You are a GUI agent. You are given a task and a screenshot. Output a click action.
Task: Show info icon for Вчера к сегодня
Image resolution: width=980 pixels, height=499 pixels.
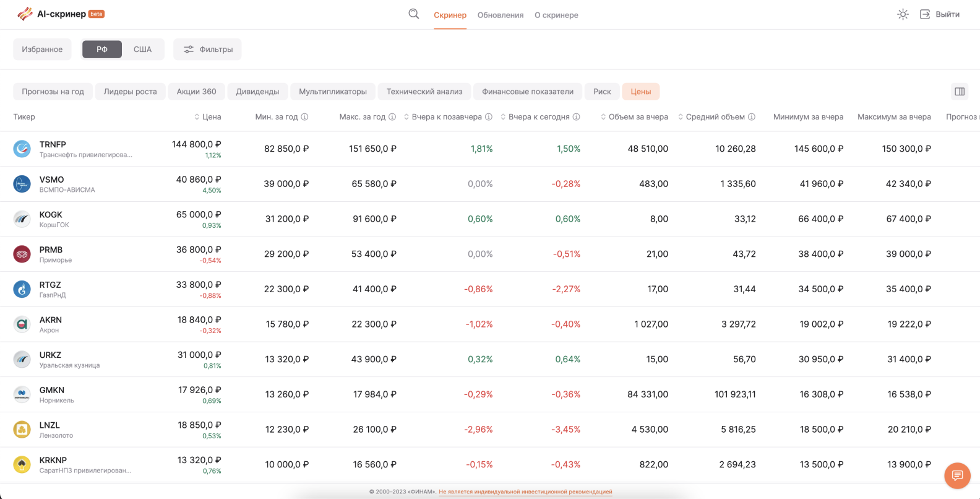click(x=577, y=117)
